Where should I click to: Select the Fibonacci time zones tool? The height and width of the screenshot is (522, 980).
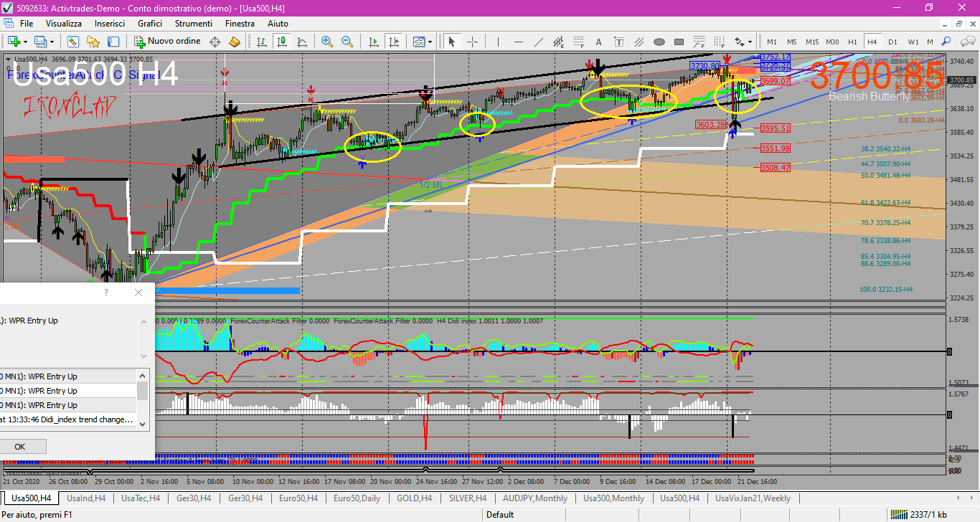tap(720, 42)
